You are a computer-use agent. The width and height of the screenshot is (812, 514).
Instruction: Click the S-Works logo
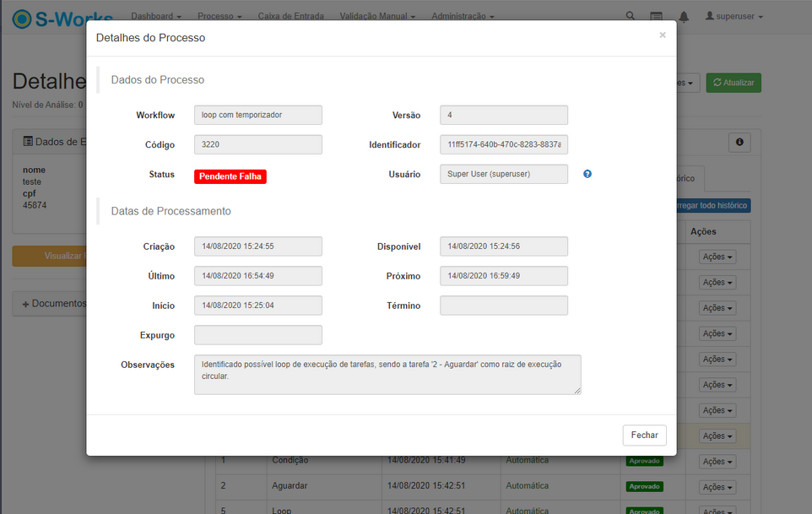[x=62, y=19]
